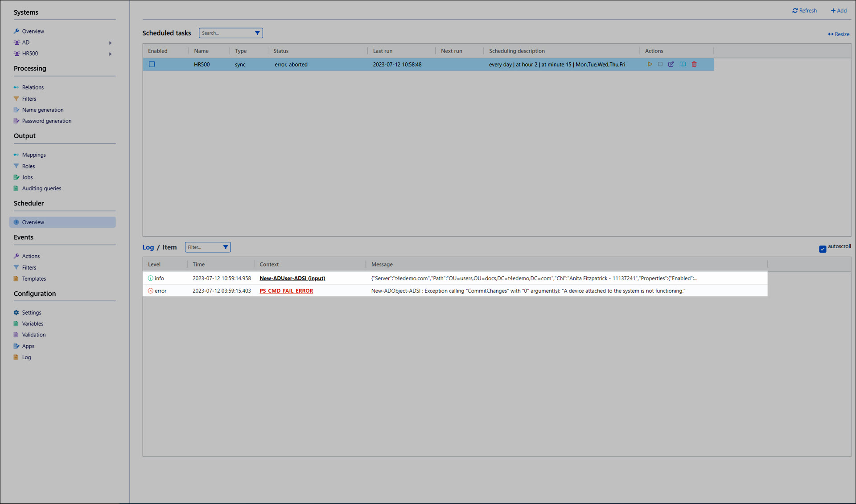Viewport: 856px width, 504px height.
Task: Open Mappings under Output
Action: tap(34, 155)
